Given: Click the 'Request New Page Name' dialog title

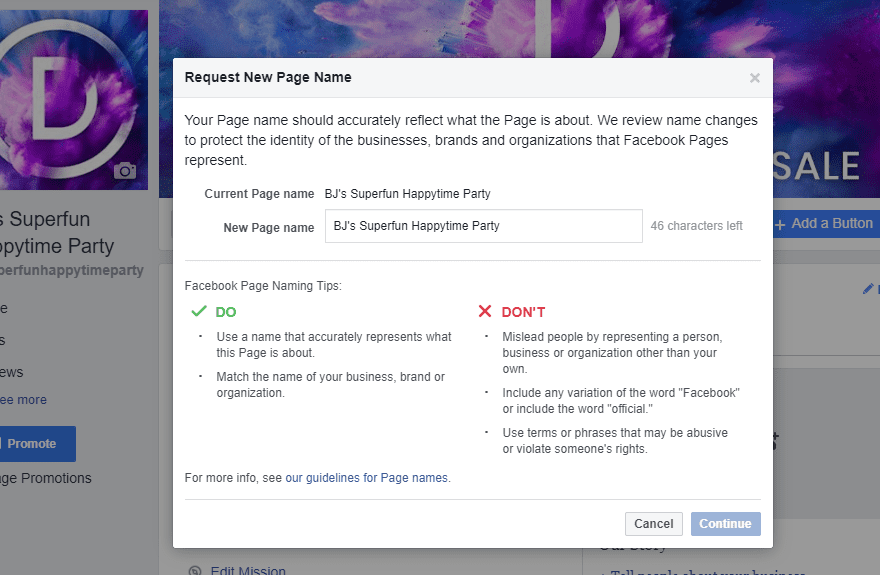Looking at the screenshot, I should [x=268, y=77].
